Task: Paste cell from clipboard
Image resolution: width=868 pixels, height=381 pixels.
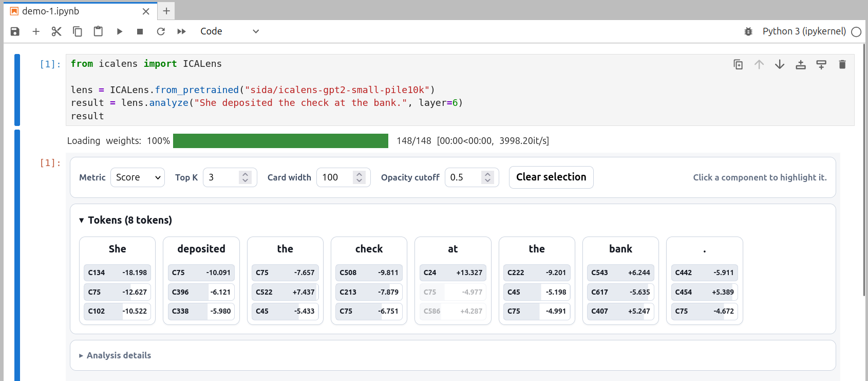Action: [98, 31]
